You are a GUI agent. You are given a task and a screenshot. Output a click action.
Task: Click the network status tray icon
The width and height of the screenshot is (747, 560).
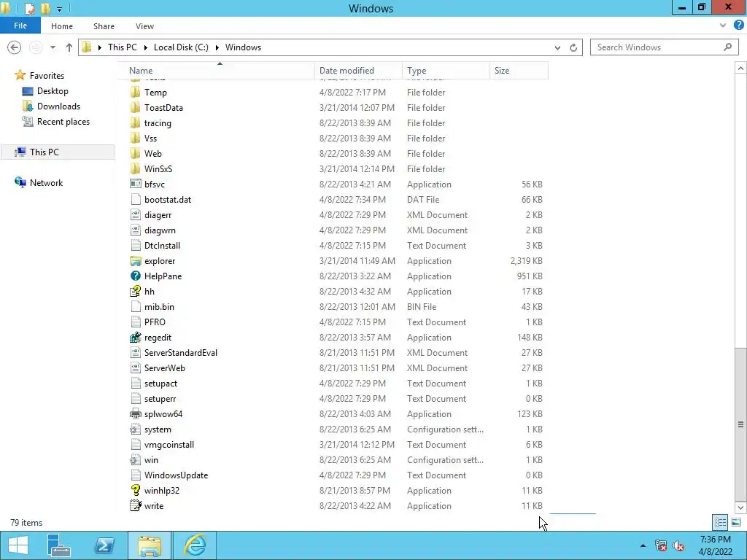661,545
